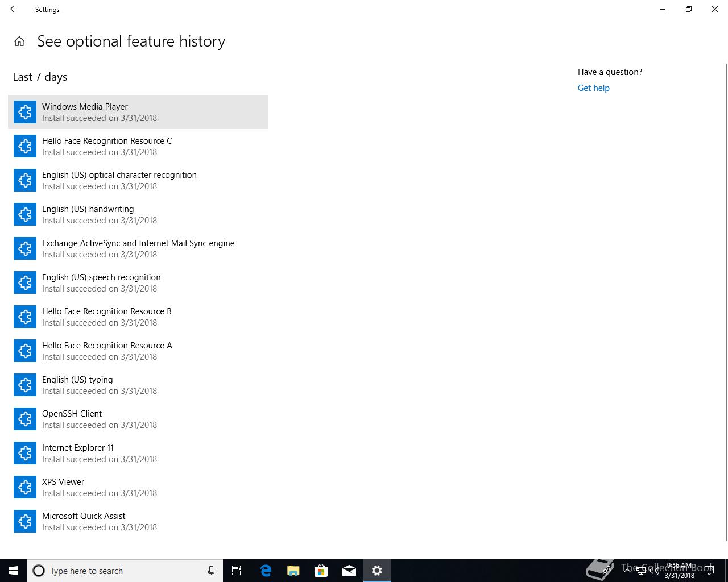The image size is (728, 582).
Task: Select the "English (US) typing" entry
Action: 138,385
